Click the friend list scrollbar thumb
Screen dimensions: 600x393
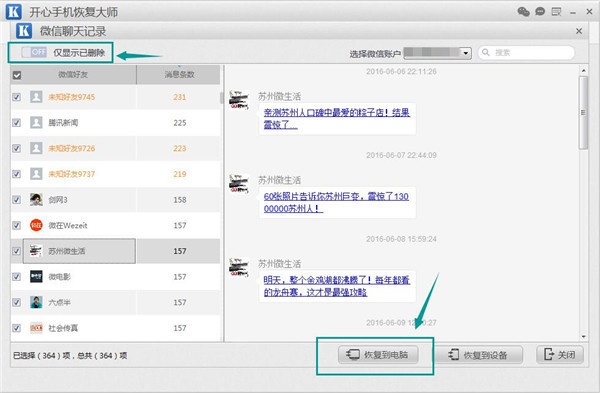(222, 98)
